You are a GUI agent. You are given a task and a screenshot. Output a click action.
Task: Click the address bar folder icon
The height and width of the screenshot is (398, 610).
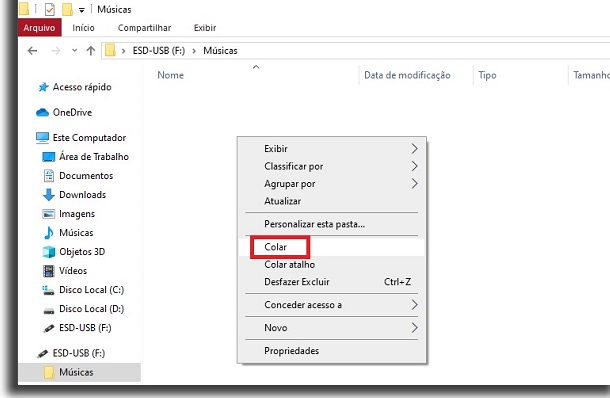110,50
